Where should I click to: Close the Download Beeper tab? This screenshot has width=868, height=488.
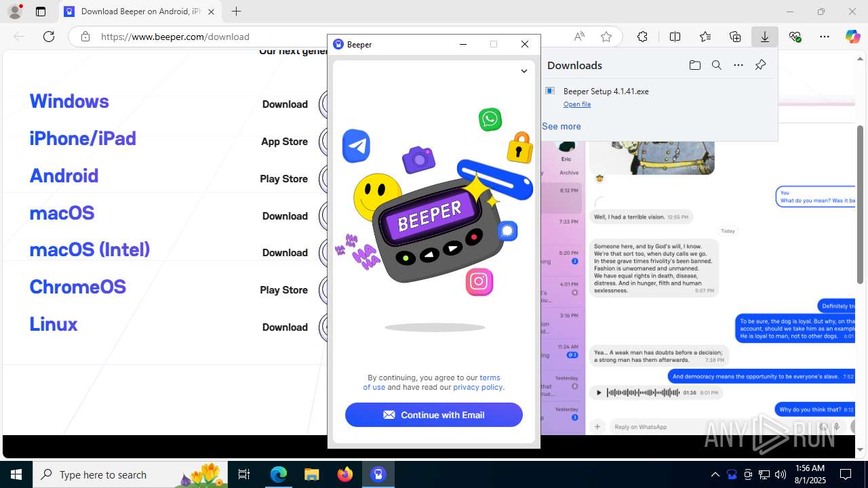click(211, 12)
